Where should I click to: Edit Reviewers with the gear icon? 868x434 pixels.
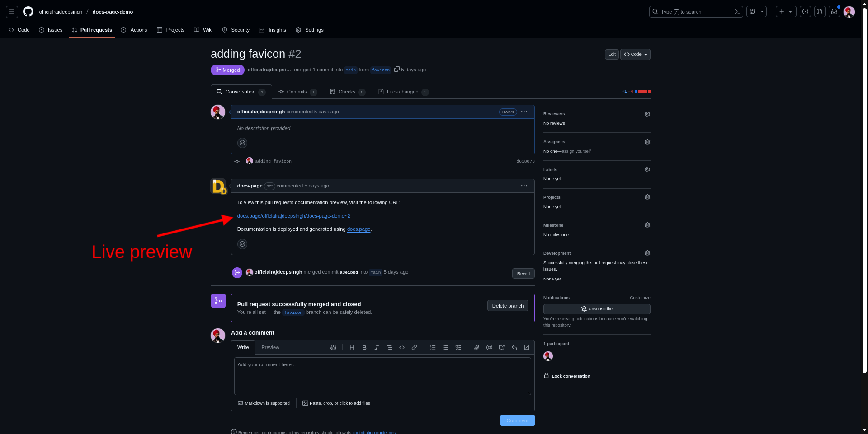pyautogui.click(x=647, y=114)
